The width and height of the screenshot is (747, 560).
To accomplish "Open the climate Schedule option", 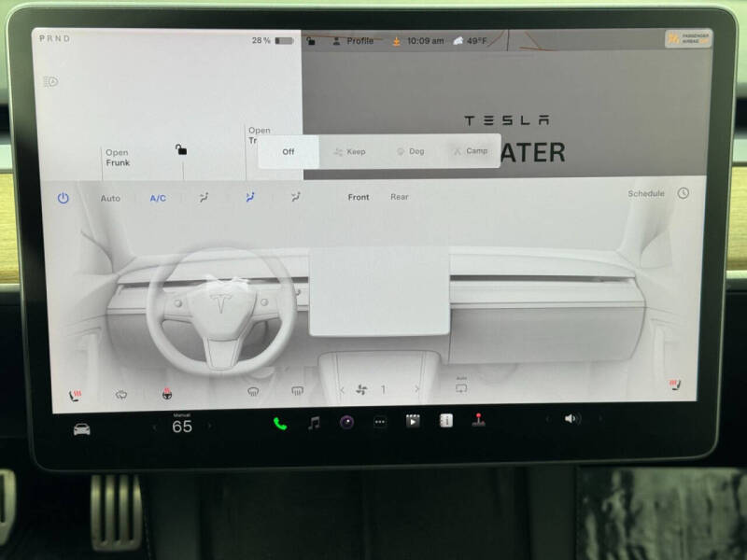I will click(x=644, y=193).
